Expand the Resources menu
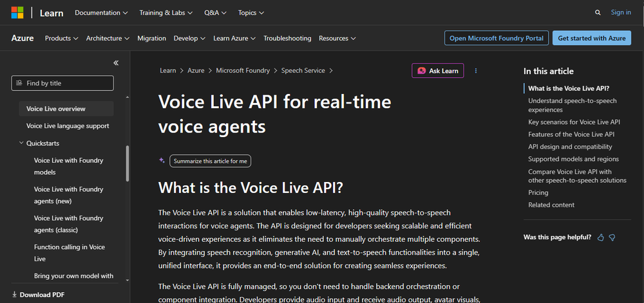 click(337, 38)
